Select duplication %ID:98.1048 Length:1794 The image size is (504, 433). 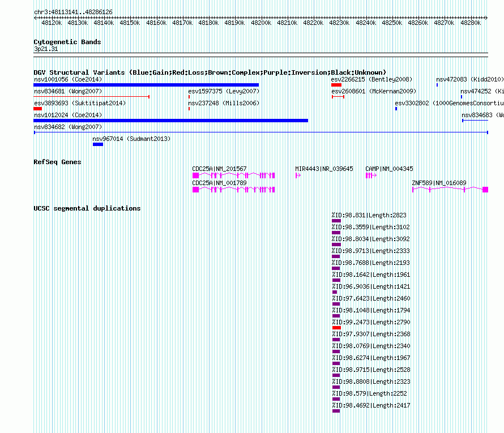[x=370, y=310]
